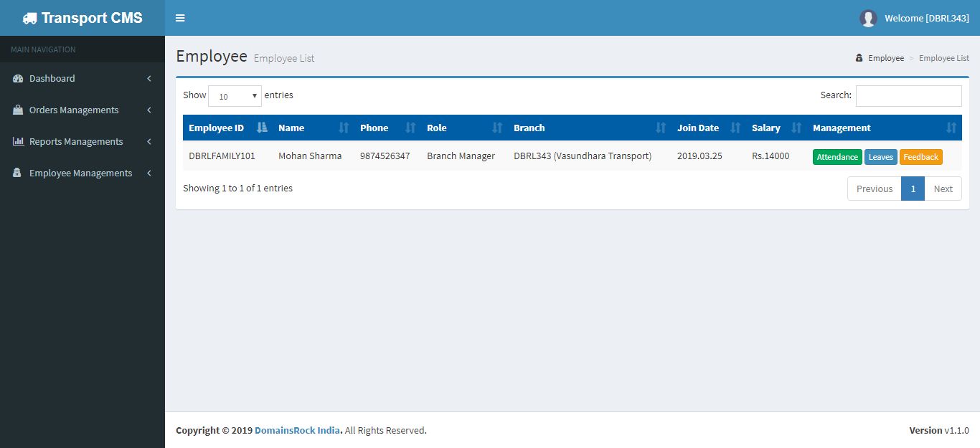This screenshot has width=980, height=448.
Task: Click Branch Manager role cell
Action: [461, 156]
